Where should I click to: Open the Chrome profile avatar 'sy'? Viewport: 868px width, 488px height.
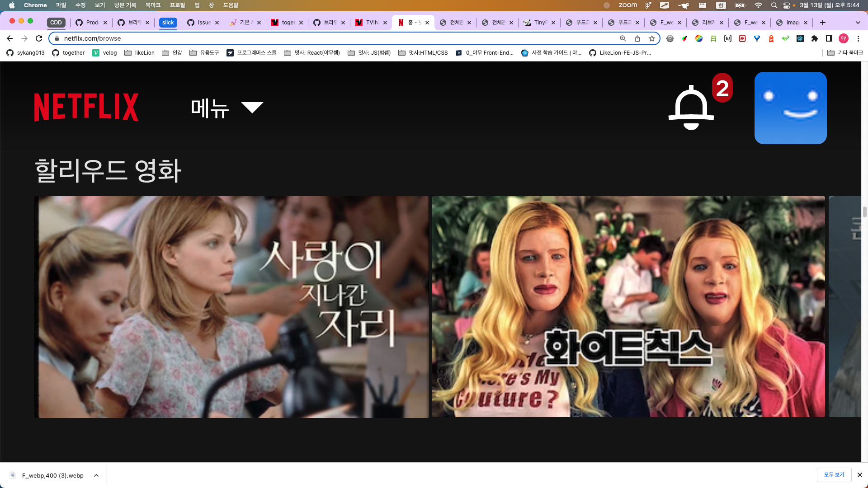click(x=844, y=38)
